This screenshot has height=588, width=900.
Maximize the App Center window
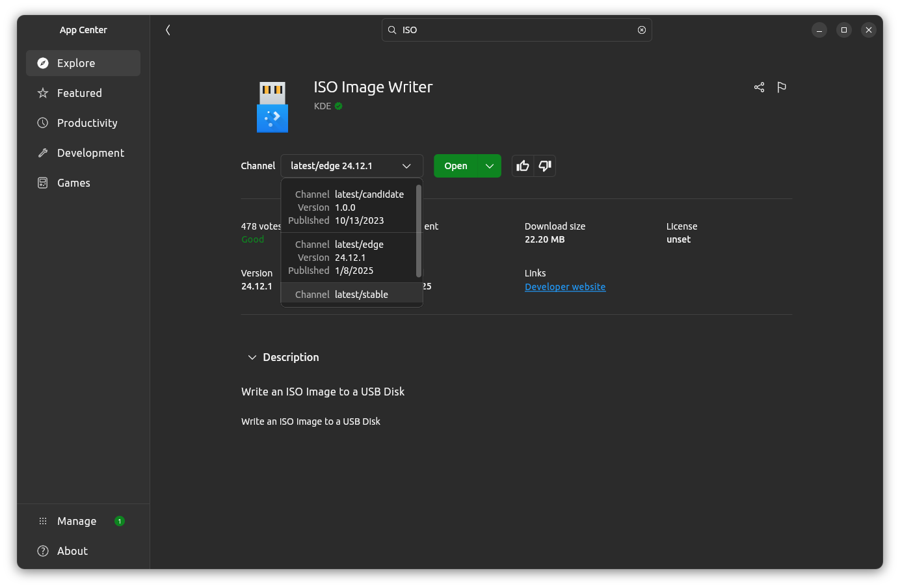click(844, 30)
